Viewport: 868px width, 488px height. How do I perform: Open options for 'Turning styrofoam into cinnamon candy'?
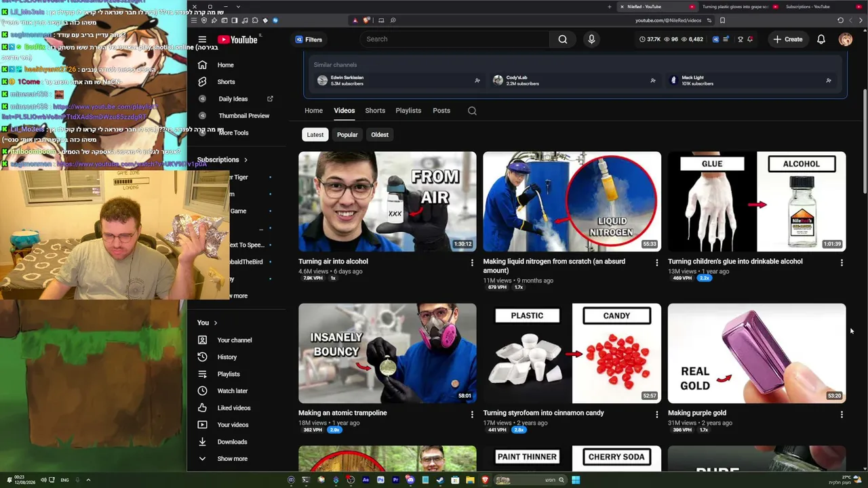pyautogui.click(x=656, y=413)
